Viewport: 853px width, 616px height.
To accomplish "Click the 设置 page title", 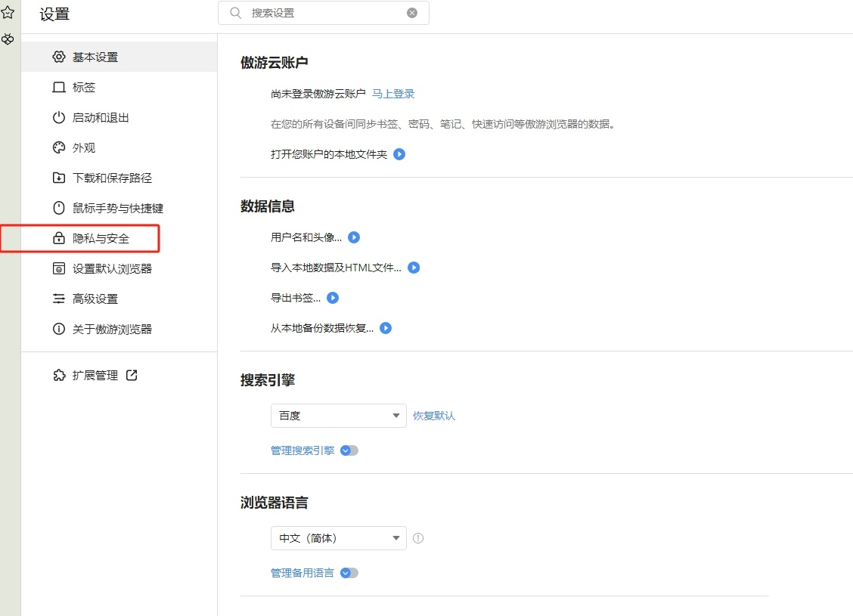I will tap(54, 14).
